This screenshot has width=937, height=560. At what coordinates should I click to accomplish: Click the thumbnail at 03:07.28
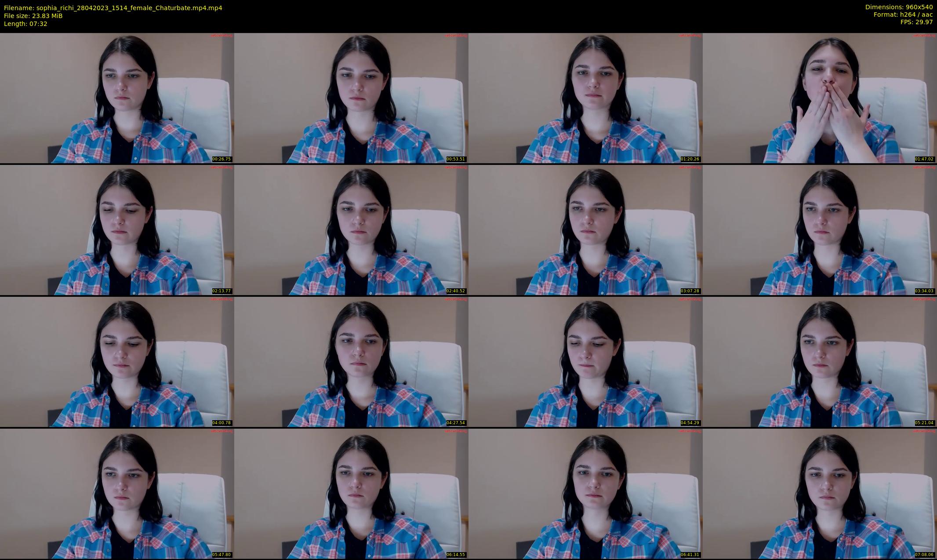click(585, 230)
